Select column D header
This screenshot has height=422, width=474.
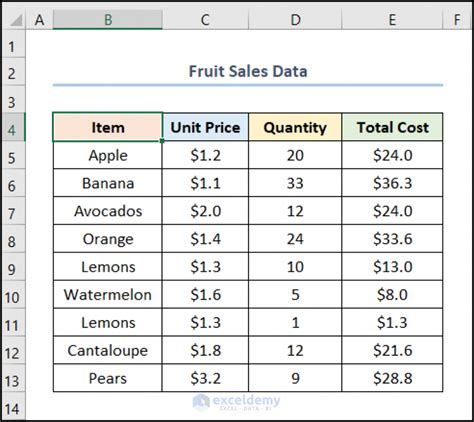click(x=295, y=20)
